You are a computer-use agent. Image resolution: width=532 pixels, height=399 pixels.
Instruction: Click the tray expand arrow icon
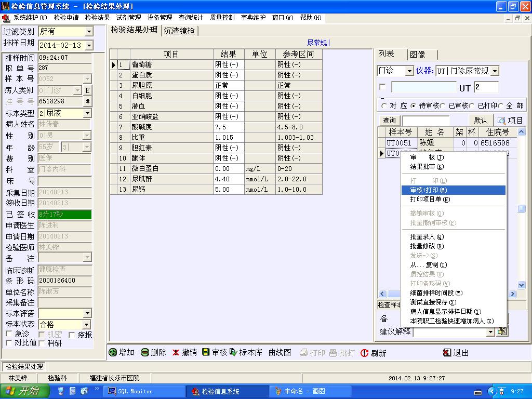pyautogui.click(x=491, y=392)
